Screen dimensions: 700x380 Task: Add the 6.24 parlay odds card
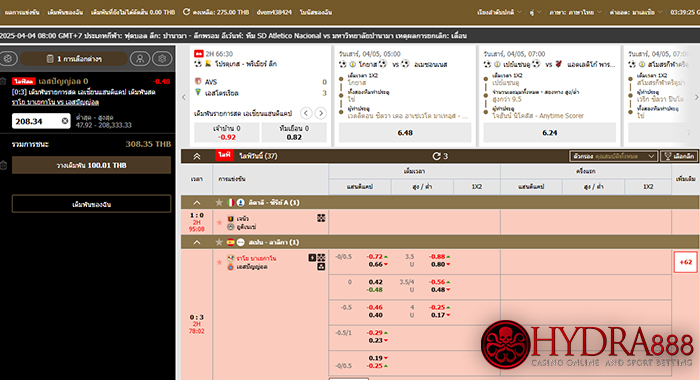pos(550,133)
